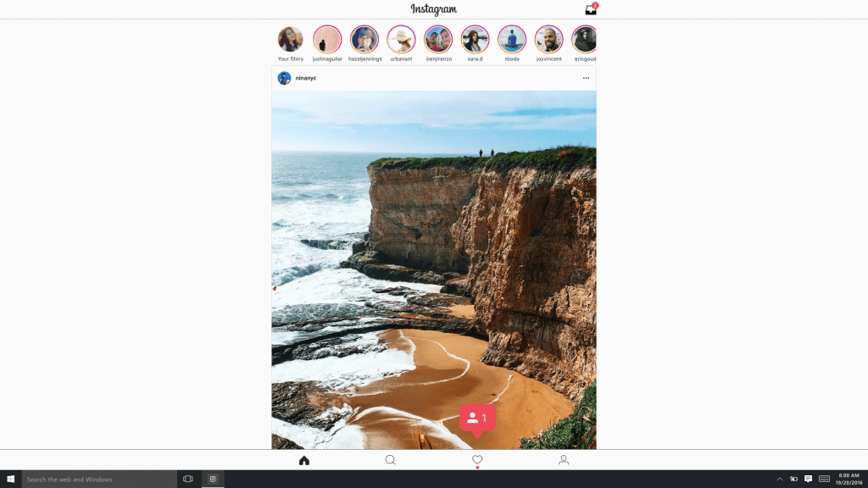Open the Windows Start button

tap(9, 479)
